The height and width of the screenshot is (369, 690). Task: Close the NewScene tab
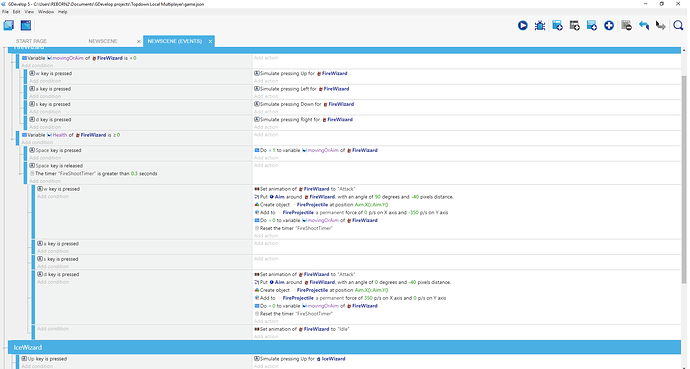click(139, 41)
